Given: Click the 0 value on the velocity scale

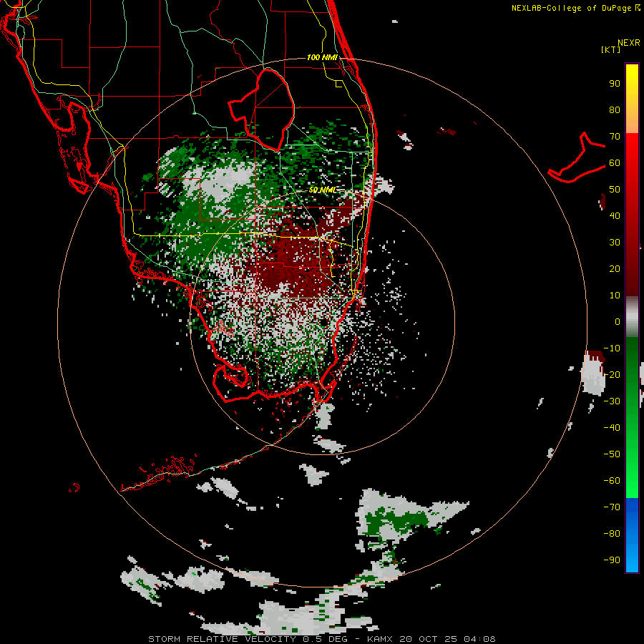Looking at the screenshot, I should [x=618, y=322].
